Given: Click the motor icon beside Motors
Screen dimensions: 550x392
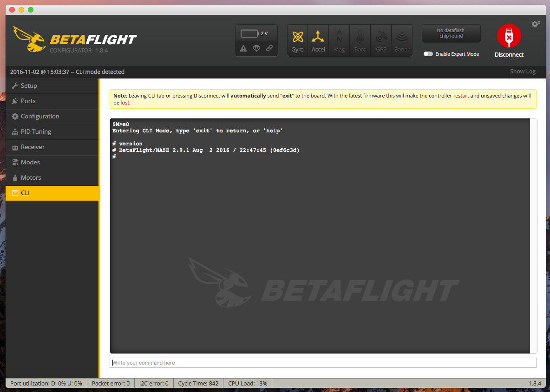Looking at the screenshot, I should [x=15, y=178].
